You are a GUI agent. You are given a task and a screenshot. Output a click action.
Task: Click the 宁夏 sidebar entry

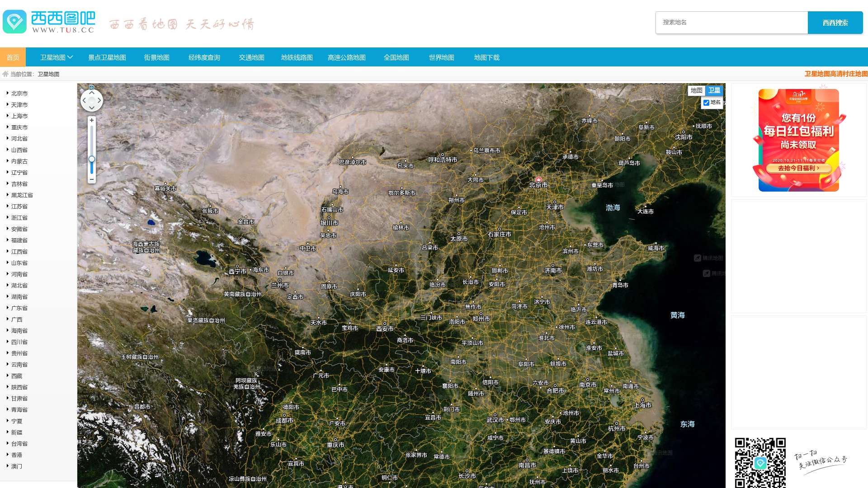pos(17,421)
